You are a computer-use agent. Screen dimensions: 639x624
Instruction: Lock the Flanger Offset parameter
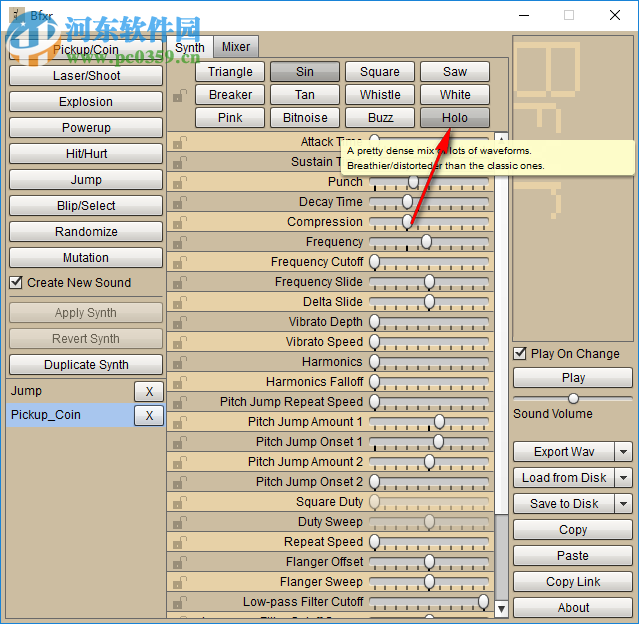(x=179, y=562)
